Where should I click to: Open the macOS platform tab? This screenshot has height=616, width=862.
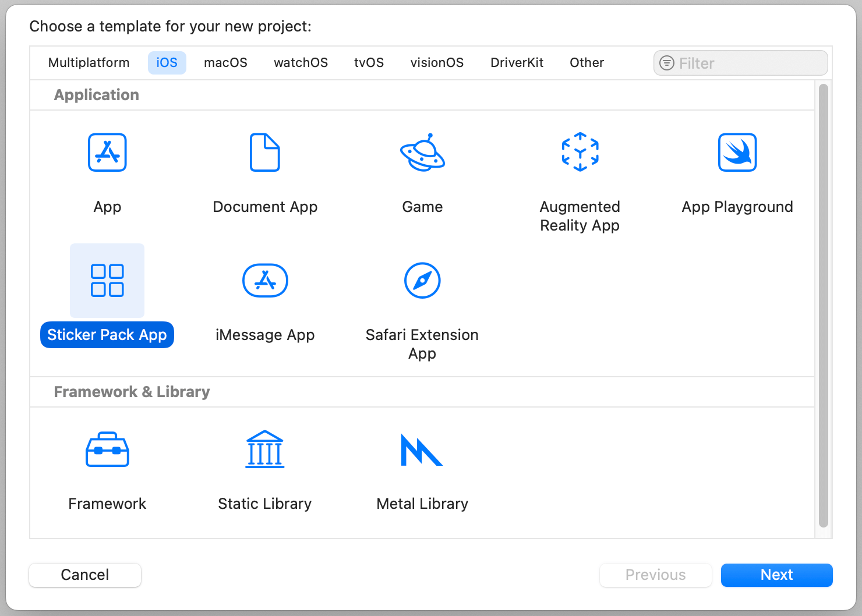coord(225,63)
